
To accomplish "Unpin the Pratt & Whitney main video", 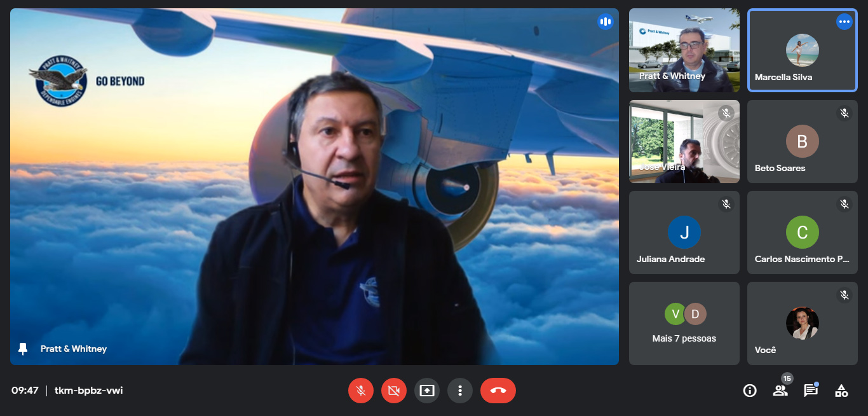I will click(x=24, y=349).
